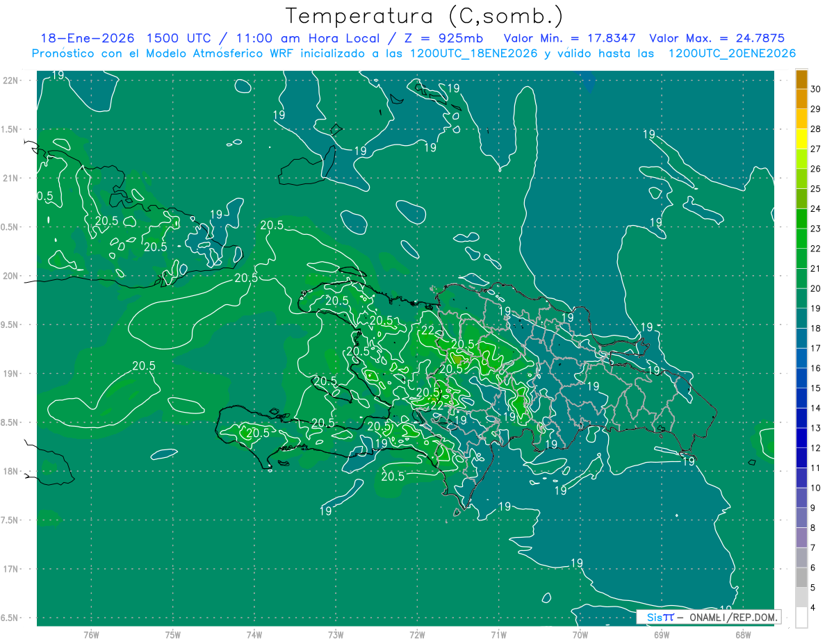
Task: Select the "1200UTC_20ENE2026" valid-until time
Action: pyautogui.click(x=731, y=53)
